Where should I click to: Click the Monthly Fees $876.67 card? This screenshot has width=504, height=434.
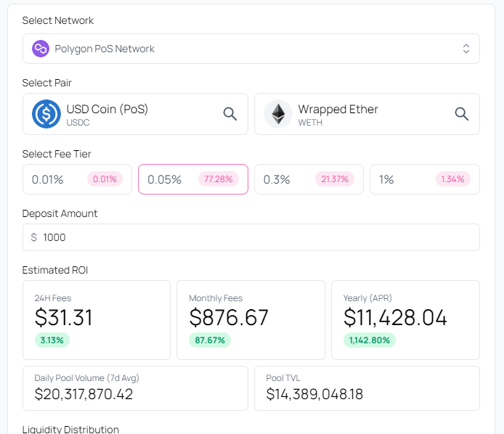pos(251,319)
